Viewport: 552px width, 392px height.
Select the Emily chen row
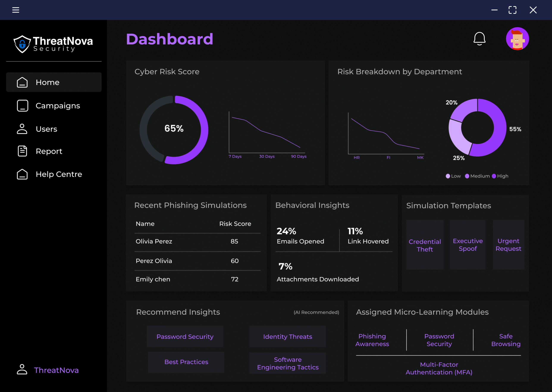[197, 279]
